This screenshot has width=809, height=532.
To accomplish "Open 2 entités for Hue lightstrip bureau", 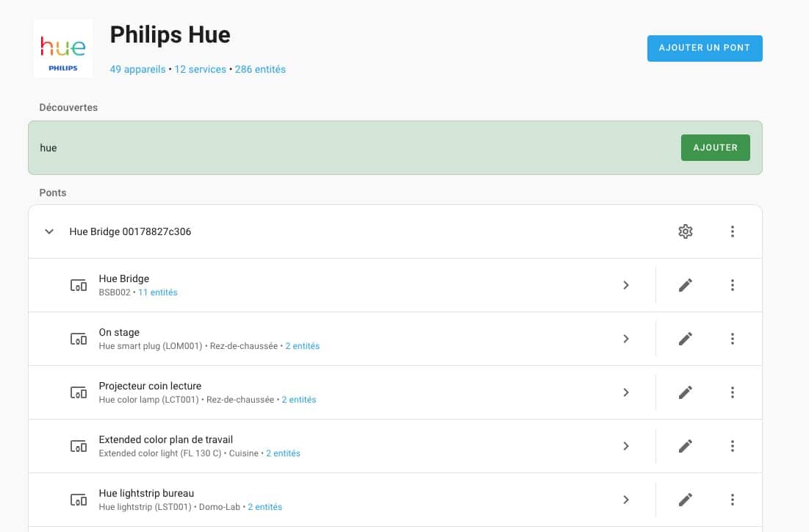I will pos(265,507).
